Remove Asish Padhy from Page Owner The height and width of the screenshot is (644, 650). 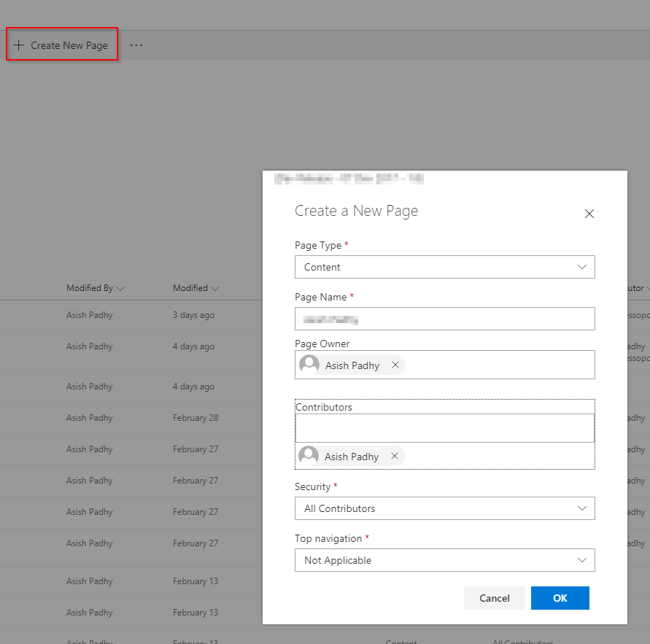(x=395, y=364)
